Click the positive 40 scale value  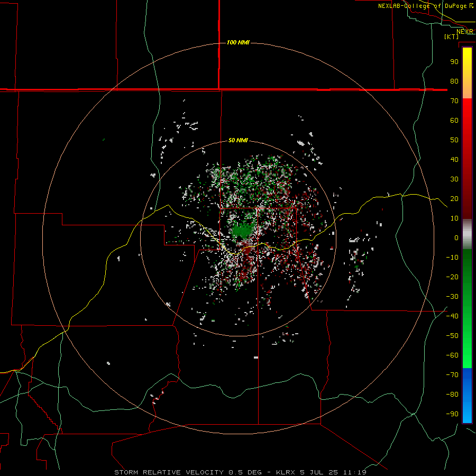[454, 159]
